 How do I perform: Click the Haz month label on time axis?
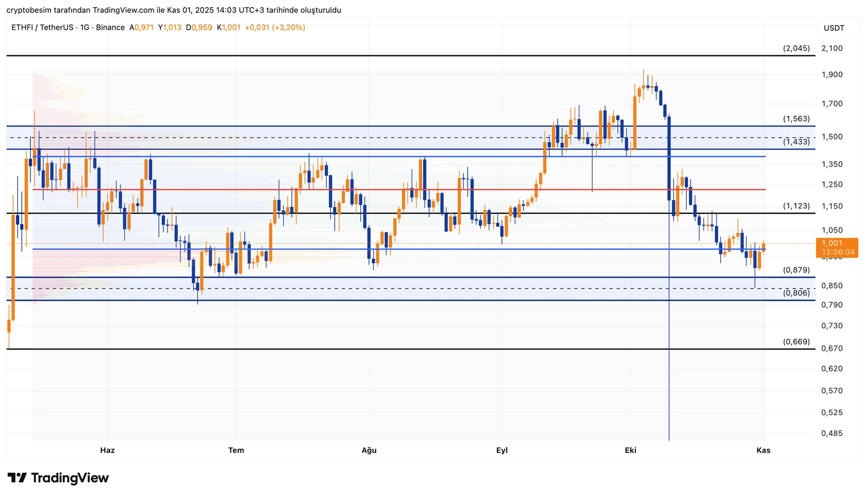click(x=107, y=450)
